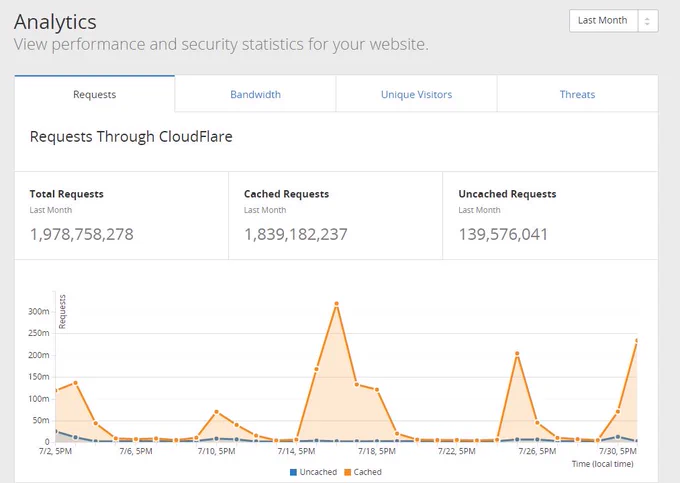Click the Uncached legend label

click(318, 472)
